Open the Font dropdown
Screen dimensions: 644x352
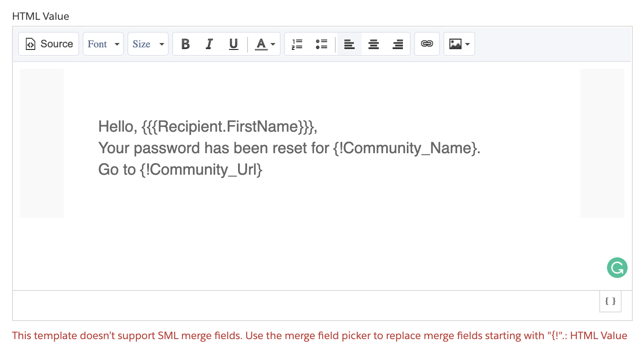pos(103,44)
